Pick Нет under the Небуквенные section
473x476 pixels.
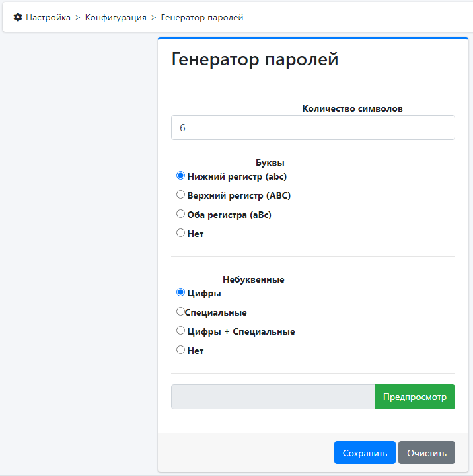click(180, 350)
